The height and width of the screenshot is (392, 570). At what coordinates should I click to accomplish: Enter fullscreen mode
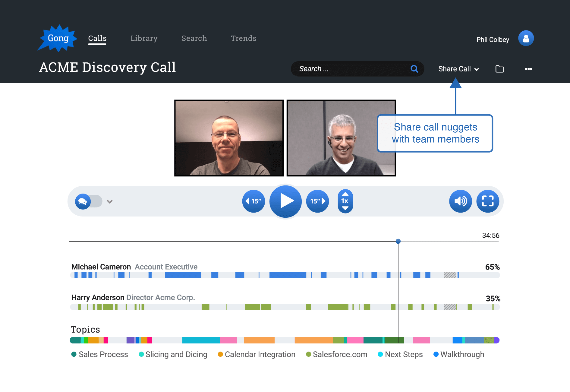[488, 201]
